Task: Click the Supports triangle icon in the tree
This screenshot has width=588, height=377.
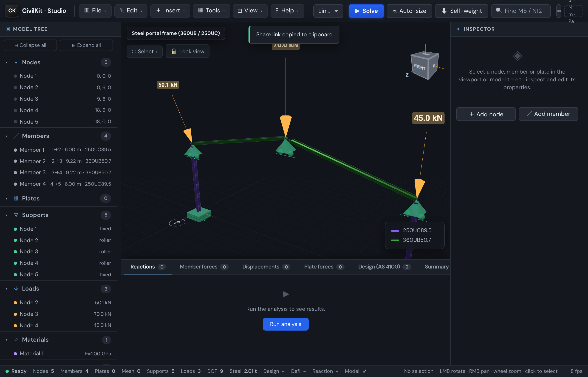Action: pos(16,215)
